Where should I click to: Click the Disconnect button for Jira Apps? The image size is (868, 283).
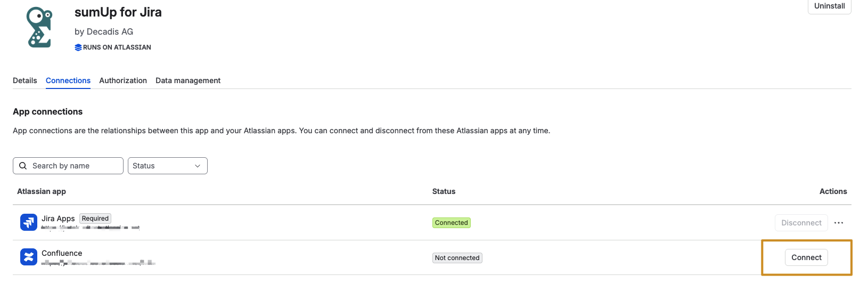tap(801, 223)
